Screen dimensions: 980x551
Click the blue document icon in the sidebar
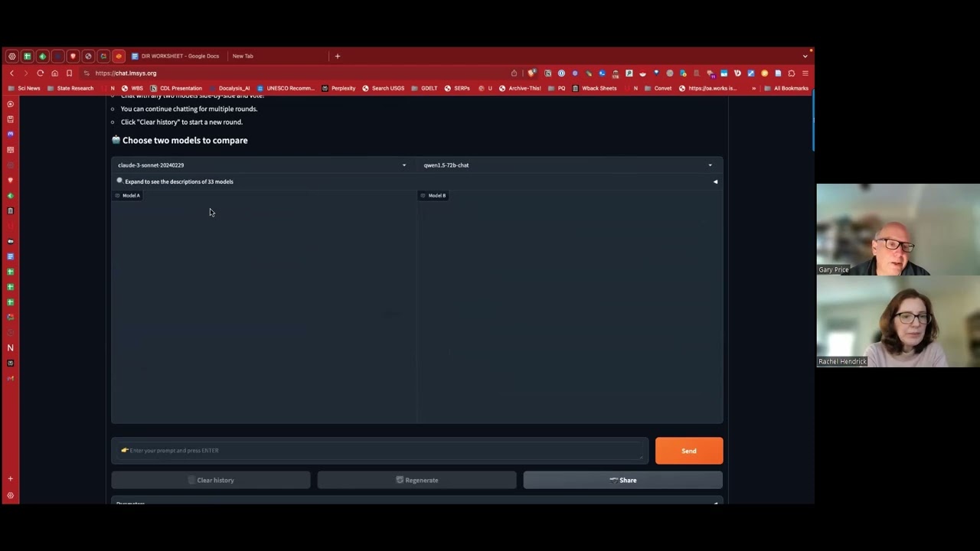coord(10,256)
